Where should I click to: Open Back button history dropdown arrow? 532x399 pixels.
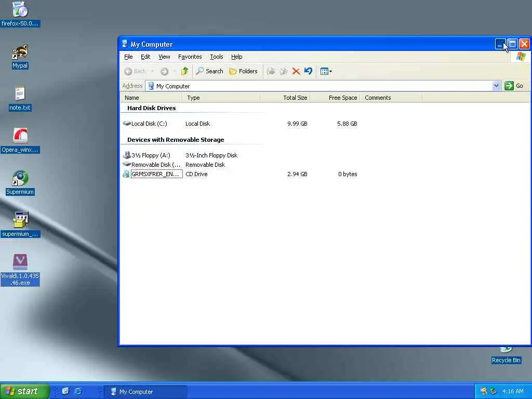click(x=152, y=71)
